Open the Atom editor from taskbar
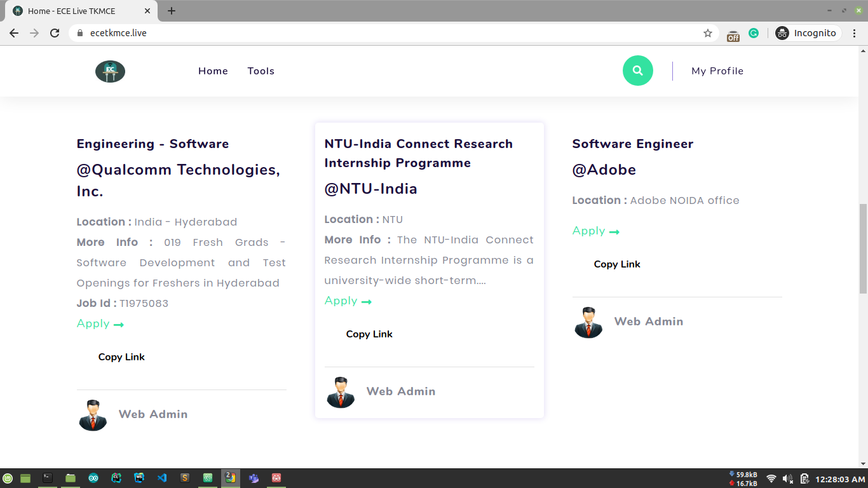The height and width of the screenshot is (488, 868). (208, 478)
